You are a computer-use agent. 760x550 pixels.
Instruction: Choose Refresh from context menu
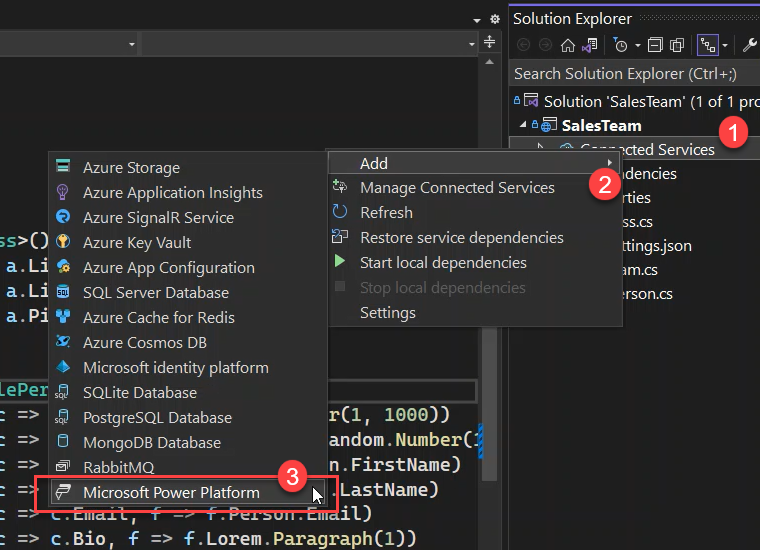[386, 212]
